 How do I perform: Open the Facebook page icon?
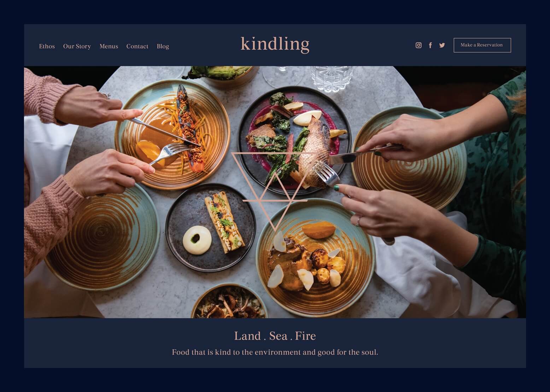coord(430,45)
